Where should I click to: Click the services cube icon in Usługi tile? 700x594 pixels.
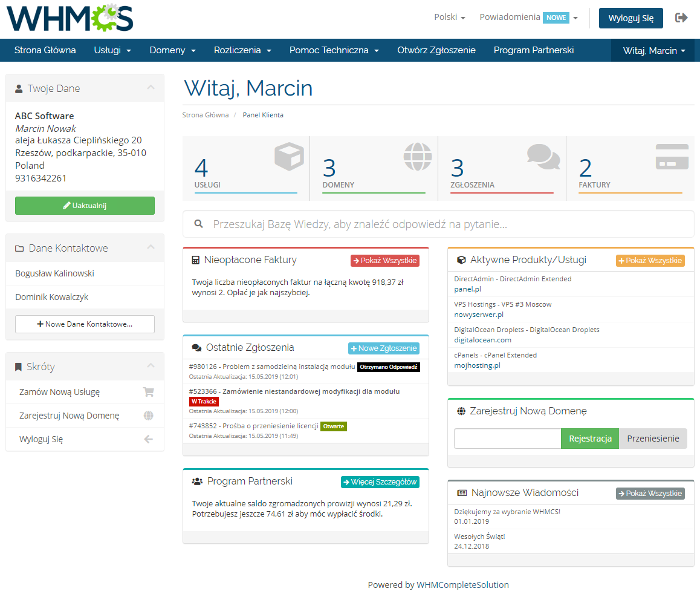pos(290,156)
